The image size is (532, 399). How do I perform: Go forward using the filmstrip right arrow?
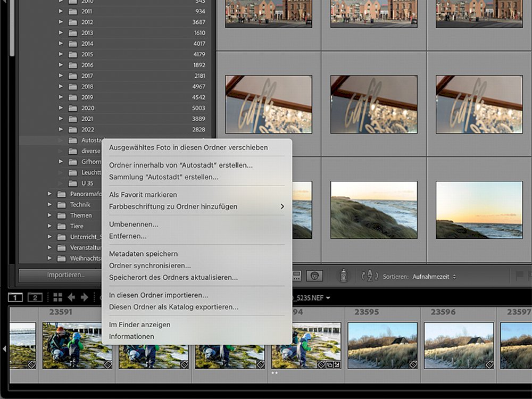[85, 297]
